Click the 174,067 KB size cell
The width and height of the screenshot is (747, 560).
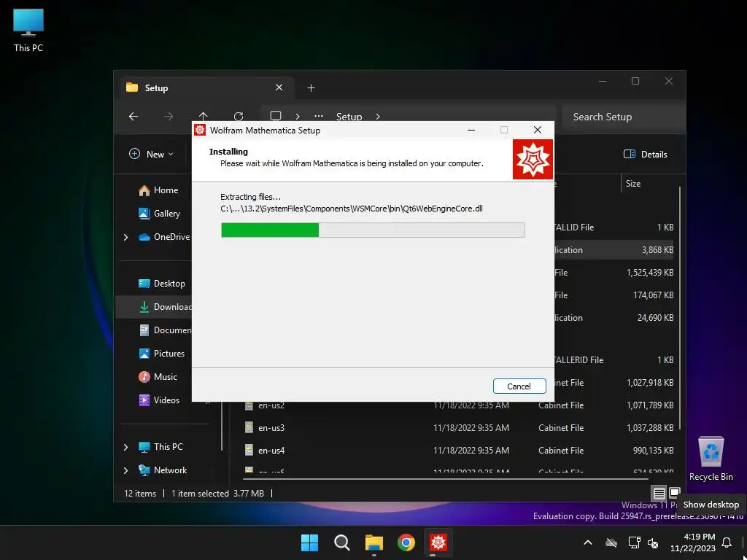653,295
